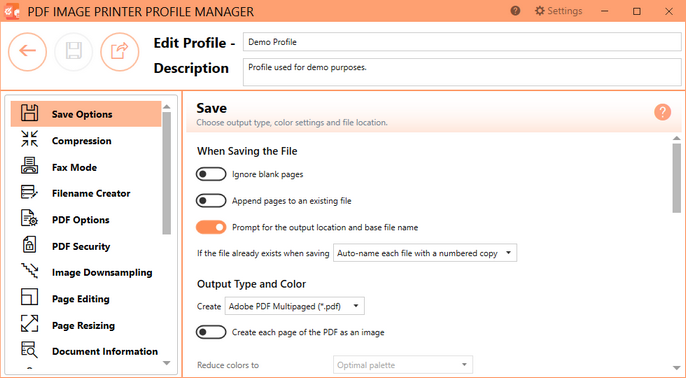686x378 pixels.
Task: Click the 'Reduce colors to' label
Action: tap(228, 365)
